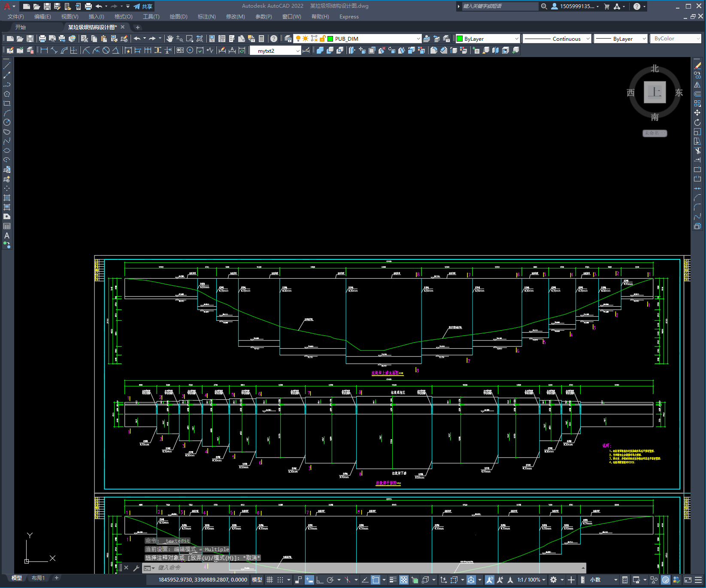Image resolution: width=706 pixels, height=588 pixels.
Task: Open the 标注(N) menu
Action: (x=206, y=16)
